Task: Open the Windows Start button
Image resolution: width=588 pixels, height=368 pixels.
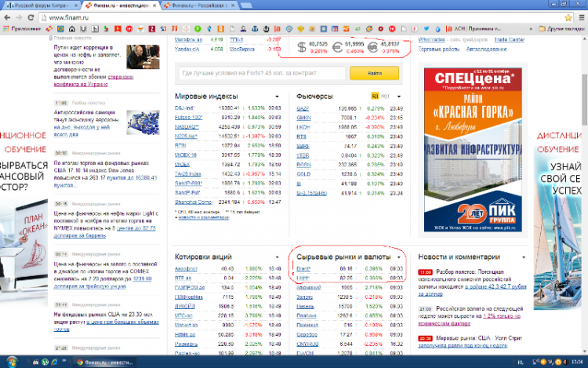Action: coord(12,362)
